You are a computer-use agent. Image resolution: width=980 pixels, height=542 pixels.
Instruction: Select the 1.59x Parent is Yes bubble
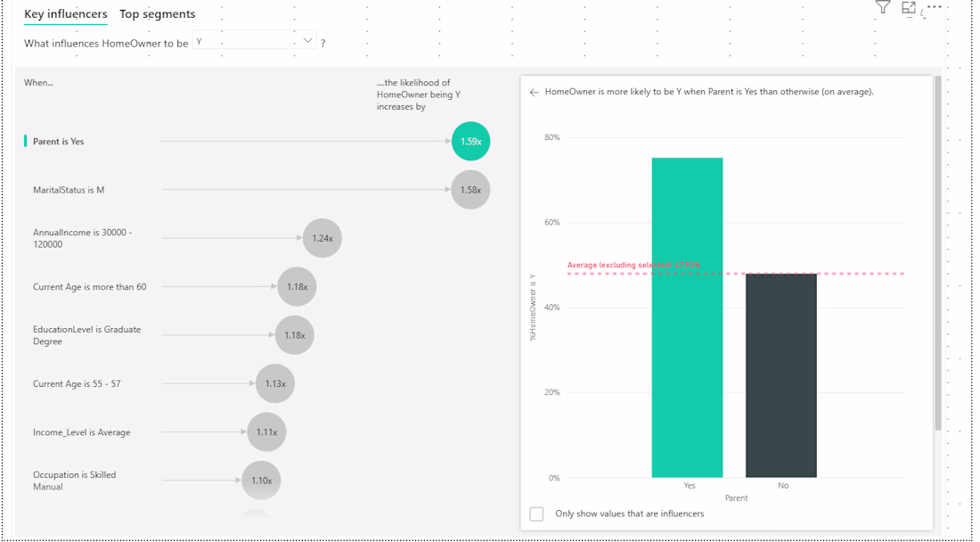[470, 141]
